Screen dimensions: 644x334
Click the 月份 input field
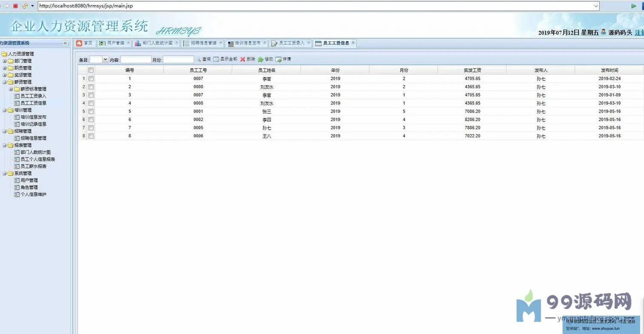(x=178, y=60)
